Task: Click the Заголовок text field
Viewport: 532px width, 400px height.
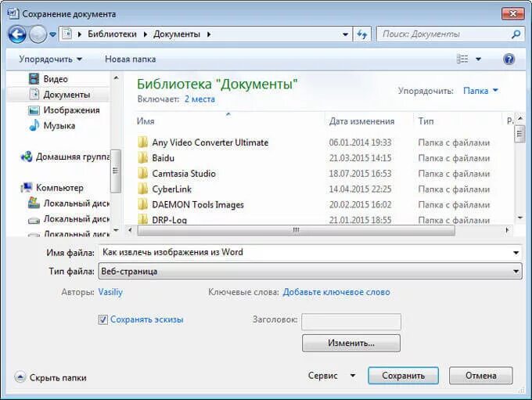Action: [x=351, y=322]
